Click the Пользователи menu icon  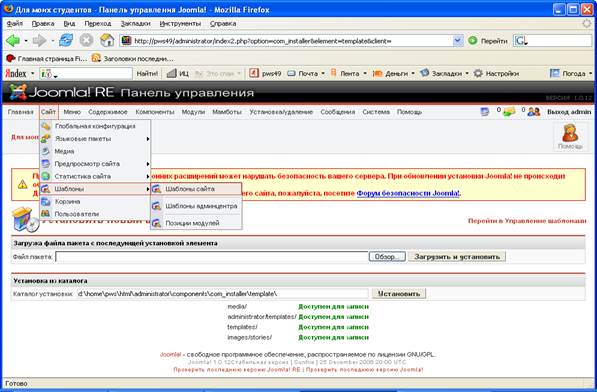coord(46,214)
